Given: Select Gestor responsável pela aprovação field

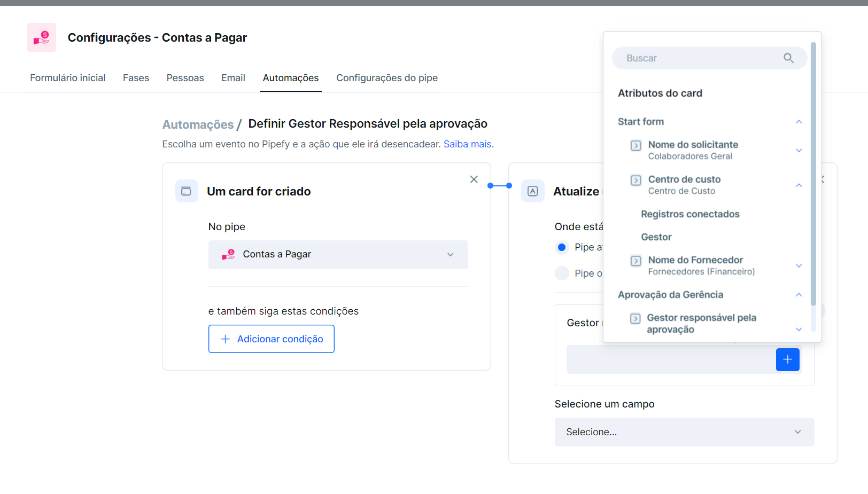Looking at the screenshot, I should 701,324.
